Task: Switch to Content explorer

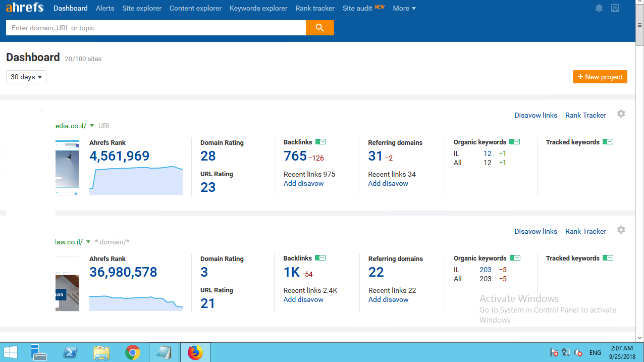Action: click(195, 8)
